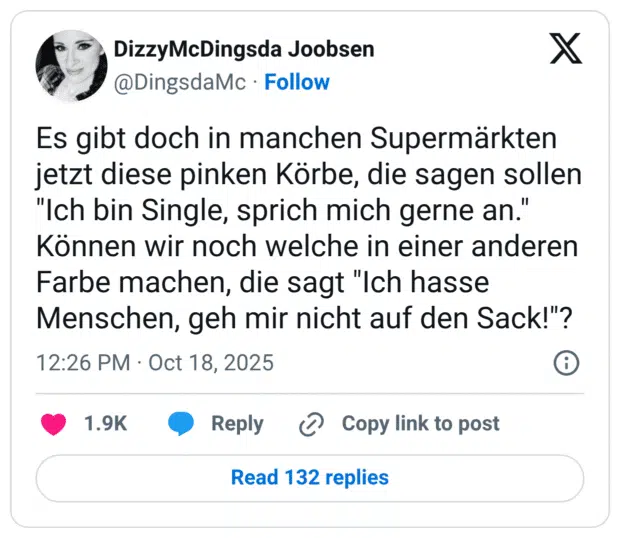The image size is (620, 538).
Task: Follow the @DingsdaMc account
Action: [297, 82]
